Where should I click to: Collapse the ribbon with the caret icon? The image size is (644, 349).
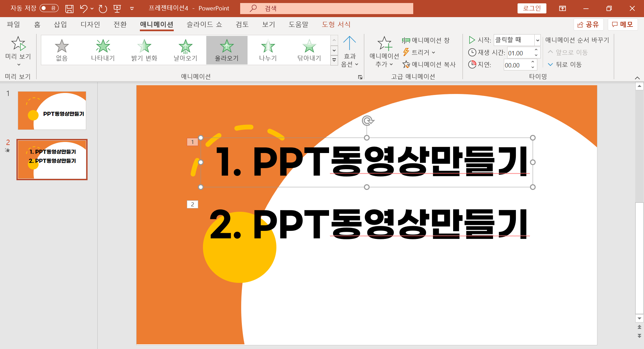(637, 78)
